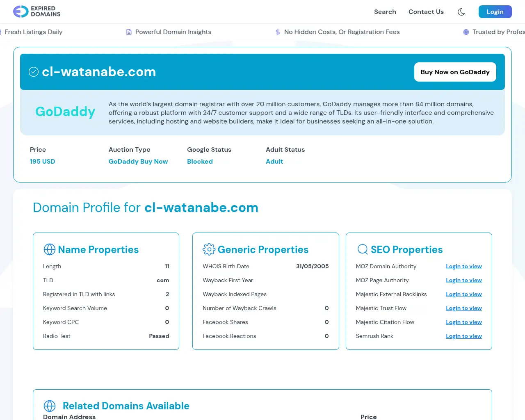This screenshot has height=420, width=525.
Task: Click the gear icon next to Generic Properties
Action: (x=209, y=249)
